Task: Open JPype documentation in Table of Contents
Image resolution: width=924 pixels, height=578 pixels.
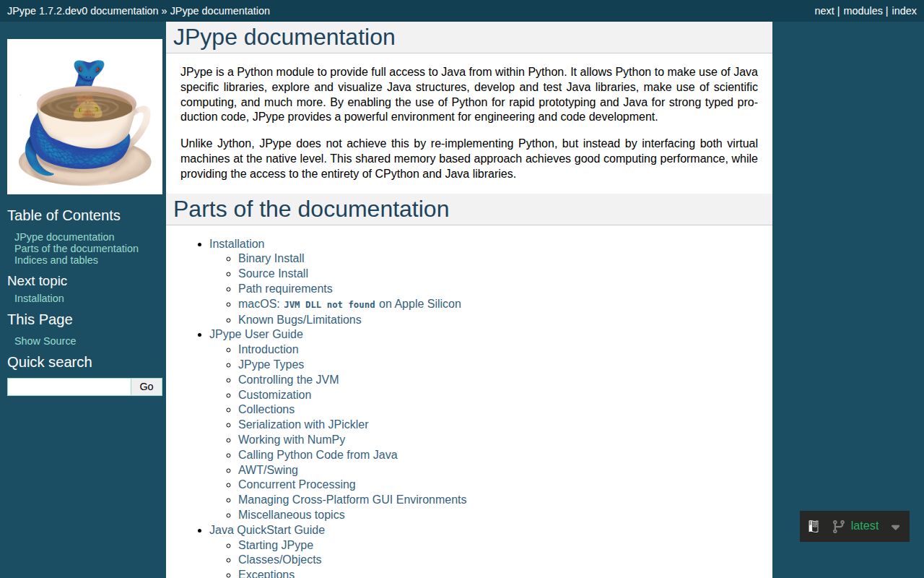Action: 64,237
